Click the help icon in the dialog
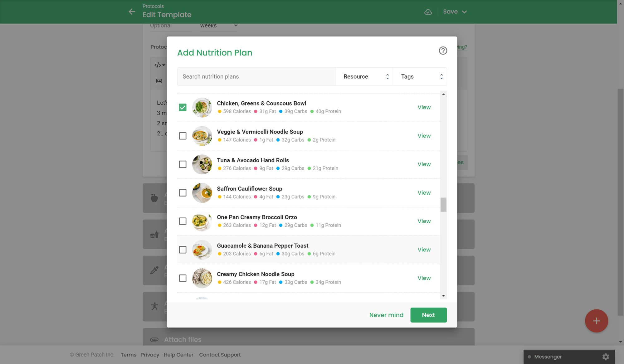 click(x=443, y=51)
